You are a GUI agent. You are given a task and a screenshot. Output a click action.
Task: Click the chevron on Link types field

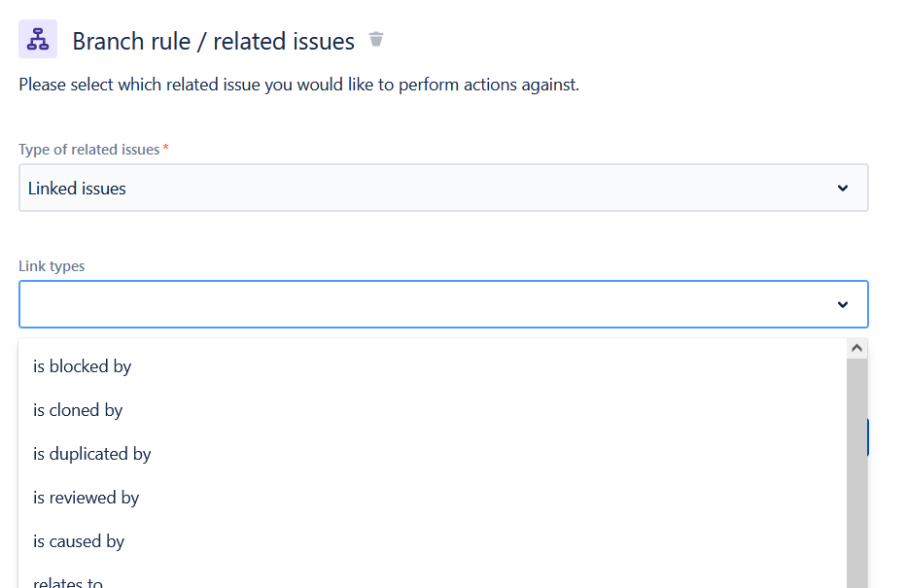[x=842, y=303]
